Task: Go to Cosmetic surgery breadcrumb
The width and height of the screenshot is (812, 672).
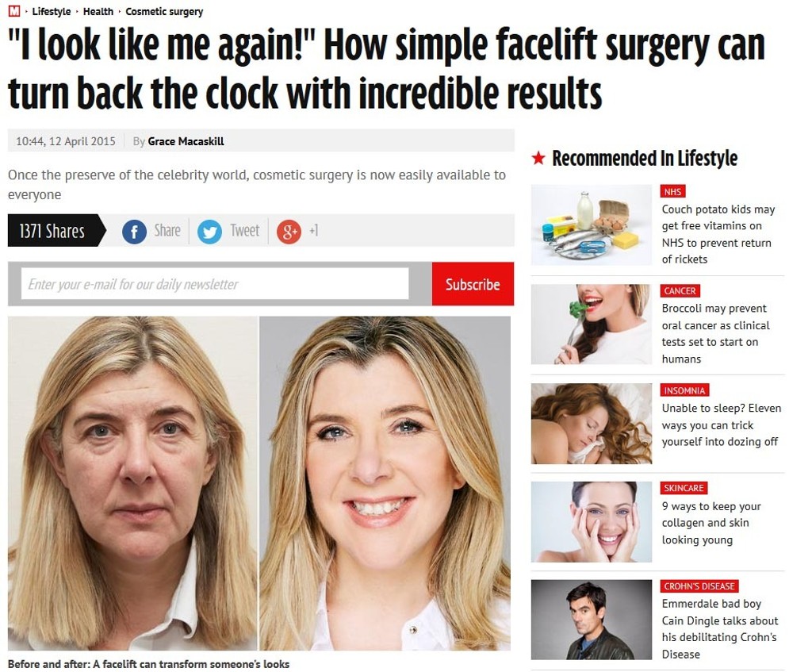Action: coord(164,11)
